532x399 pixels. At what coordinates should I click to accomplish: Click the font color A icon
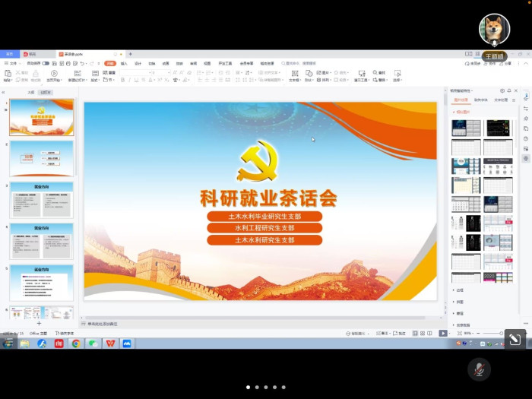pyautogui.click(x=150, y=80)
